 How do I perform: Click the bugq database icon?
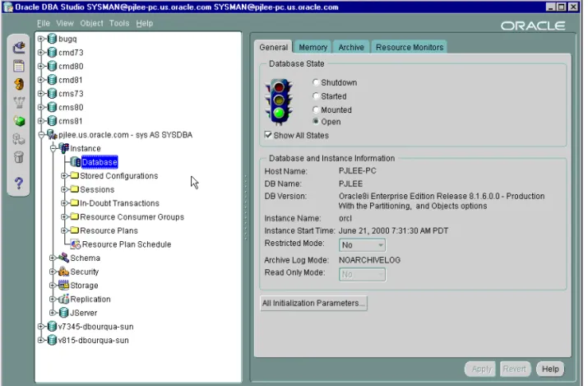[53, 39]
